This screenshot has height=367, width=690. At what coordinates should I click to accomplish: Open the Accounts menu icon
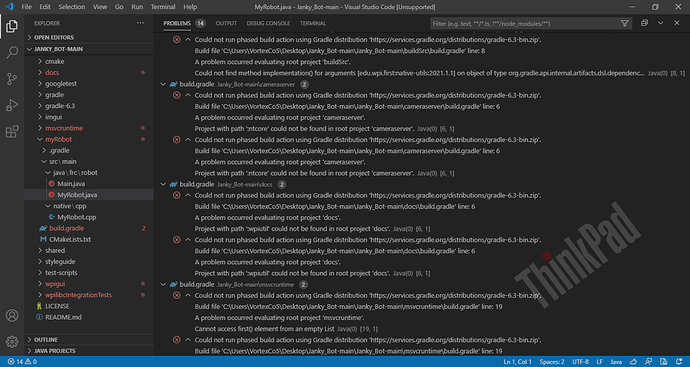[x=12, y=316]
